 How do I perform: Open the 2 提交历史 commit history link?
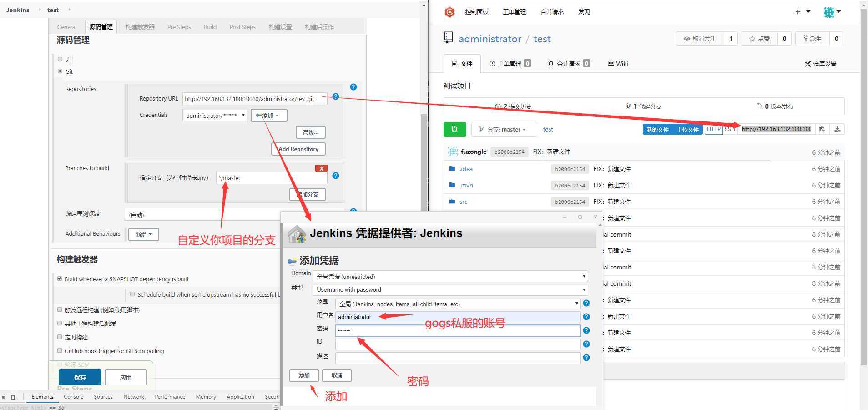pyautogui.click(x=514, y=106)
